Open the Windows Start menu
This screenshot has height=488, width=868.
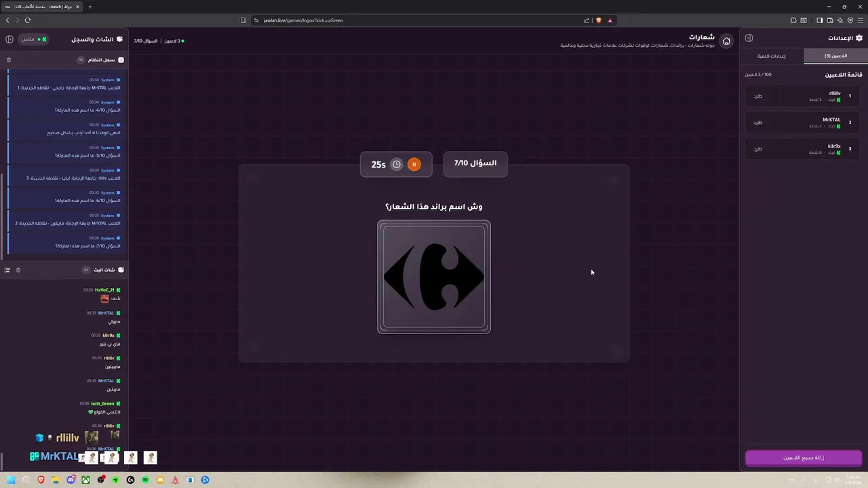[11, 480]
